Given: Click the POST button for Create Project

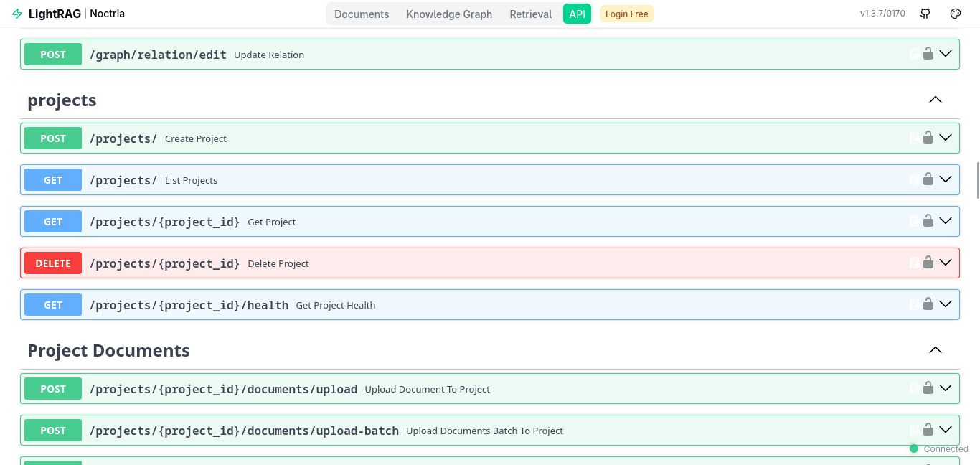Looking at the screenshot, I should [53, 138].
